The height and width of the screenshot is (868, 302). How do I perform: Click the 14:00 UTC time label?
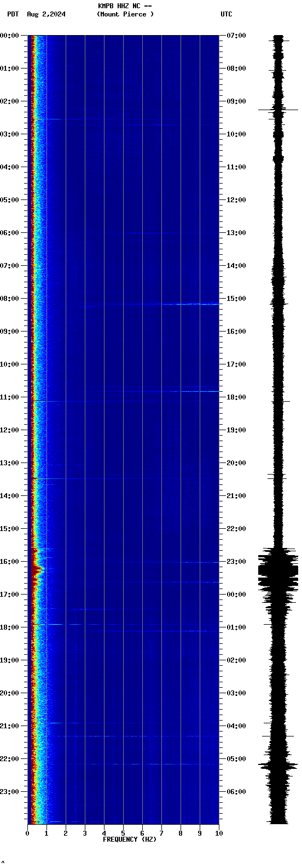(x=236, y=266)
